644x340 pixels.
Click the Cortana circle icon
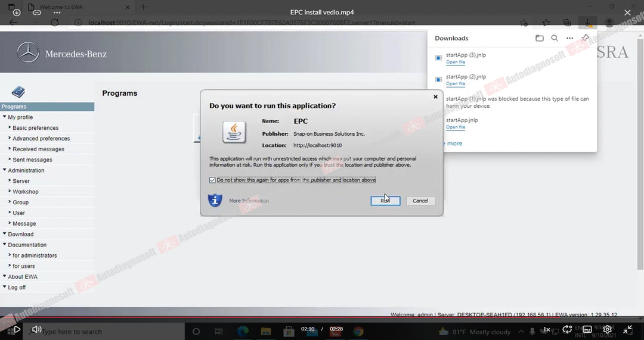(196, 332)
